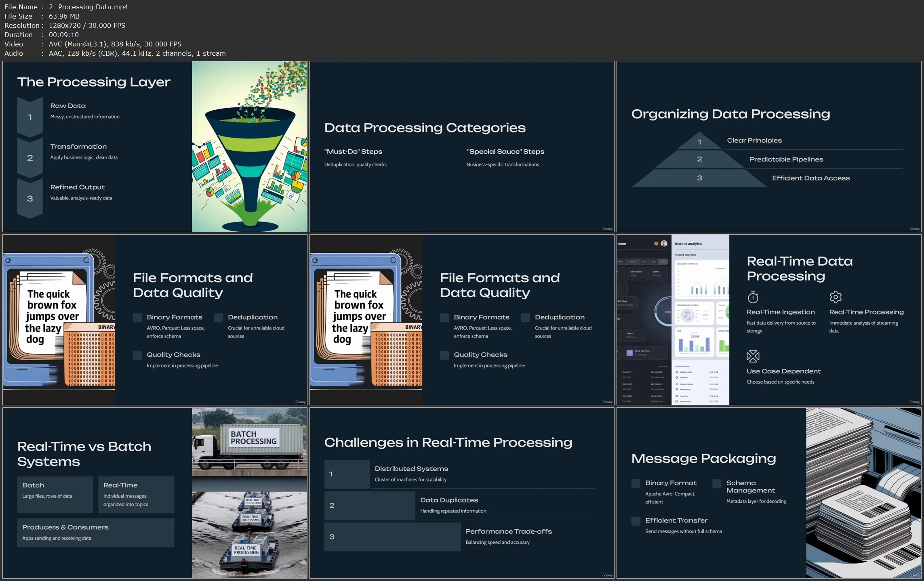Image resolution: width=924 pixels, height=581 pixels.
Task: Open the Challenges in Real-Time Processing thumbnail
Action: (462, 493)
